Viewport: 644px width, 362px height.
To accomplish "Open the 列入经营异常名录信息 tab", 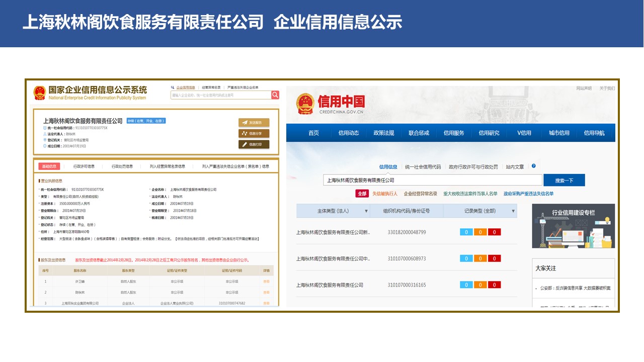I will point(168,166).
